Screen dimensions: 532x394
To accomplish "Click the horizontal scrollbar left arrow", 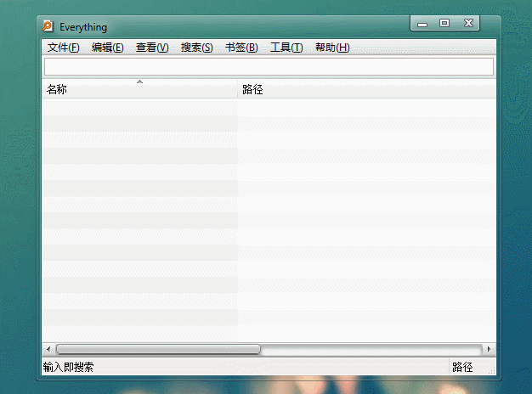I will tap(48, 349).
